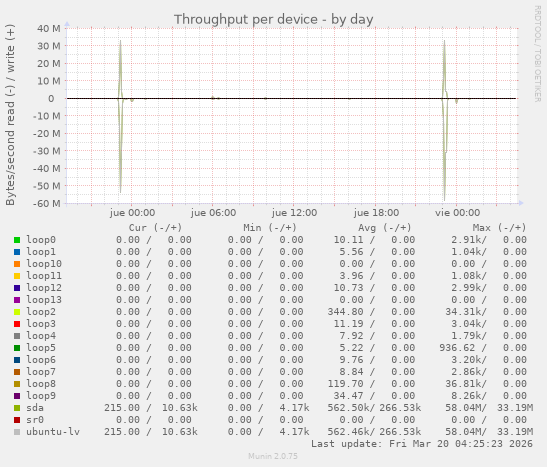Click the loop11 yellow legend swatch
Viewport: 547px width, 467px height.
tap(17, 276)
